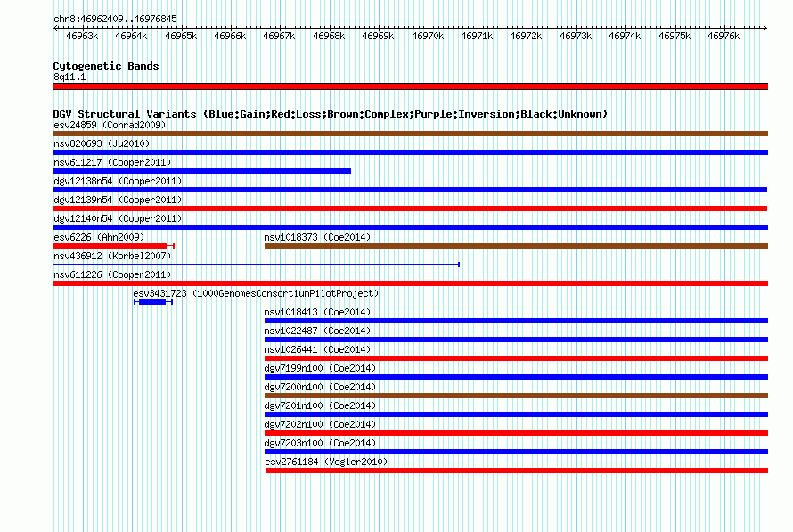The height and width of the screenshot is (532, 793).
Task: Select the red nsv611226 loss bar
Action: [x=410, y=283]
